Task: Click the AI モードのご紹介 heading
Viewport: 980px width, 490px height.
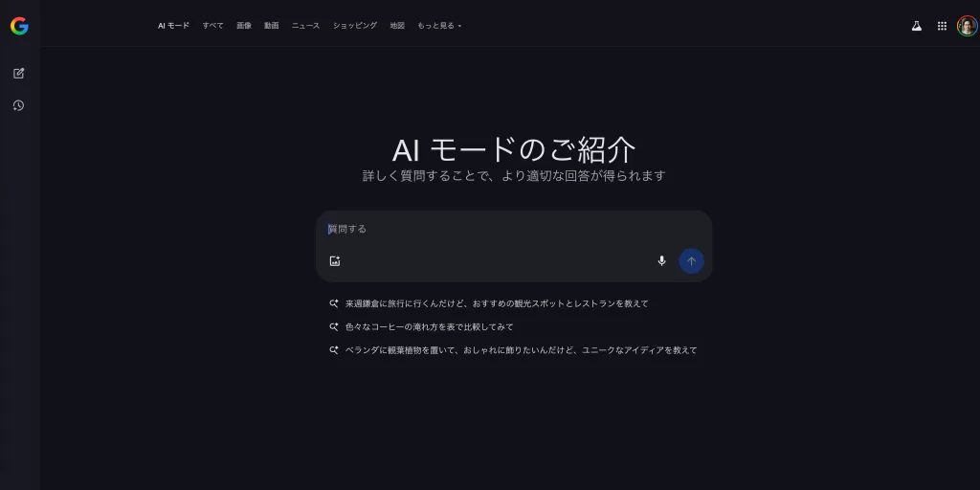Action: point(514,150)
